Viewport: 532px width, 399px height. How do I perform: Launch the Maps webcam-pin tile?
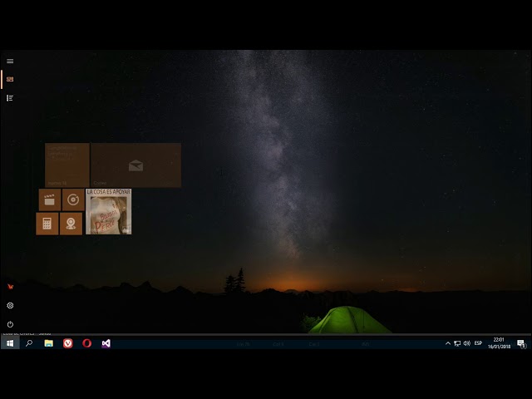pyautogui.click(x=71, y=224)
